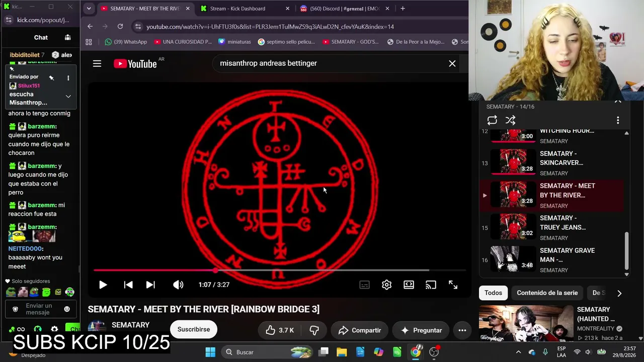The image size is (644, 362).
Task: Open the Kick chat emoji picker
Action: coord(67,309)
